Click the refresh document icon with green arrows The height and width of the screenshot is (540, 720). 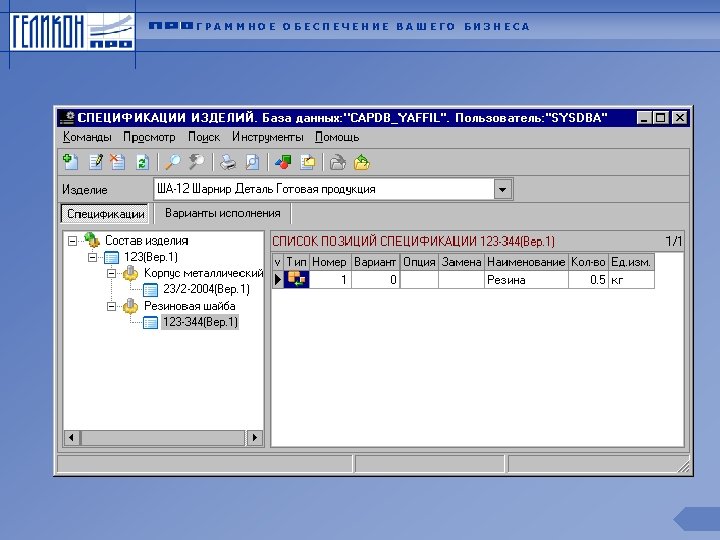click(142, 162)
